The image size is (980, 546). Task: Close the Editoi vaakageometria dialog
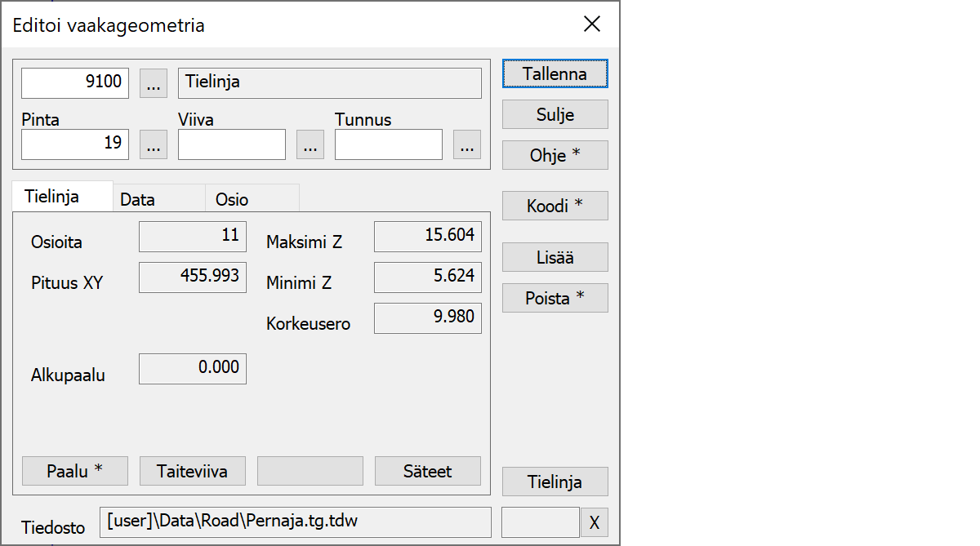[x=592, y=24]
